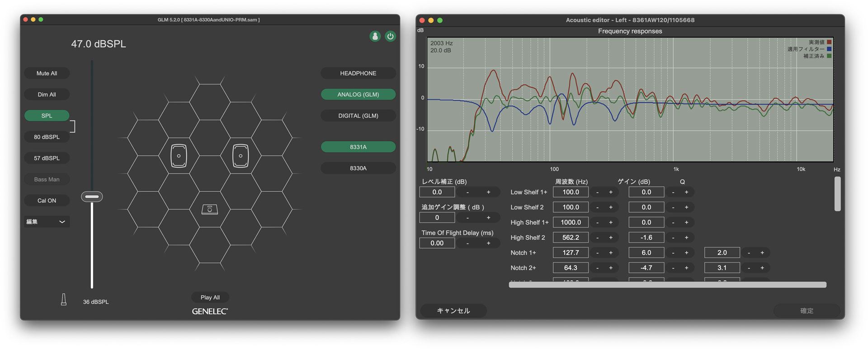Select the HEADPHONE output
The image size is (868, 349).
pyautogui.click(x=358, y=73)
